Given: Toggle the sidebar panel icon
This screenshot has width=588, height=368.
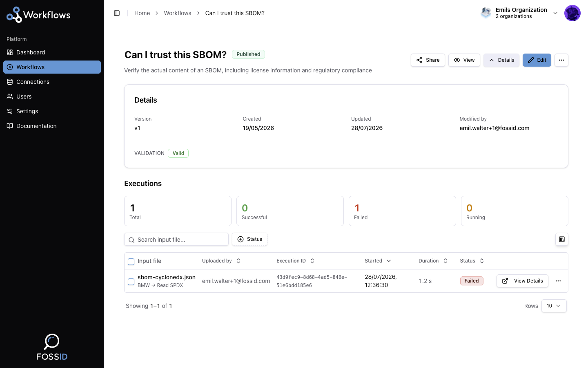Looking at the screenshot, I should [117, 13].
